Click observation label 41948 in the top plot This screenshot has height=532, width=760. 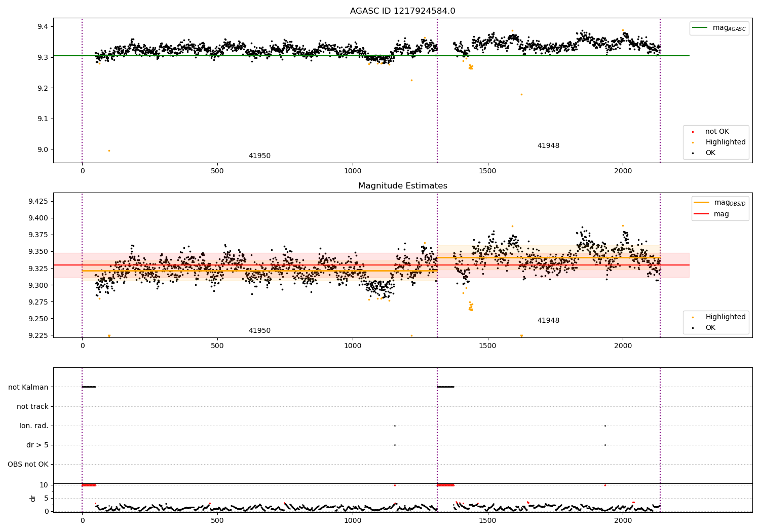click(x=548, y=146)
